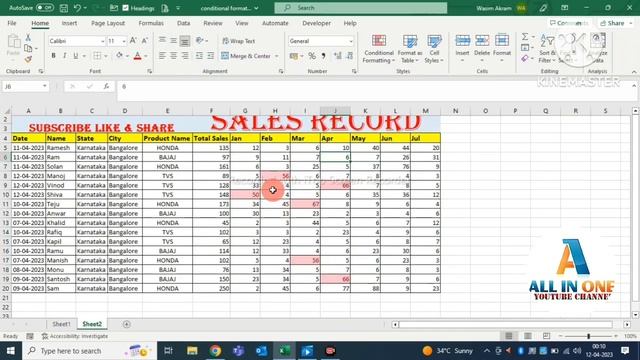Toggle Underline formatting
This screenshot has height=360, width=640.
click(76, 56)
